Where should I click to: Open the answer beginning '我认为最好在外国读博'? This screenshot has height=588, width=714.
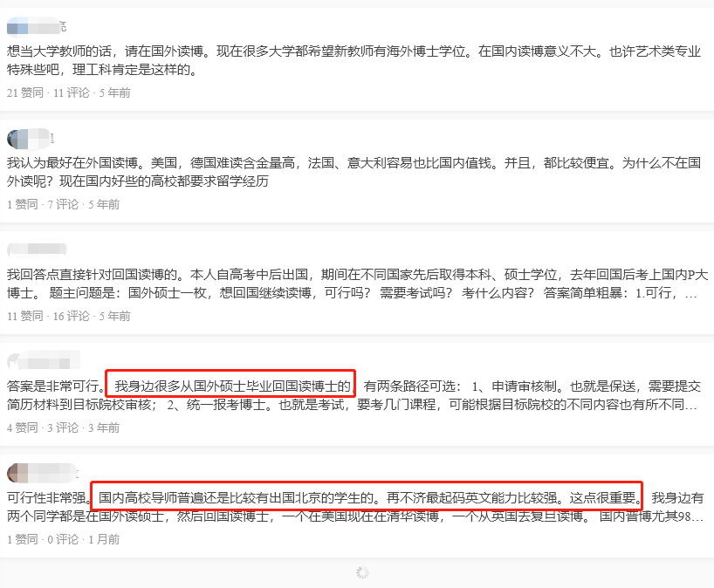(354, 172)
